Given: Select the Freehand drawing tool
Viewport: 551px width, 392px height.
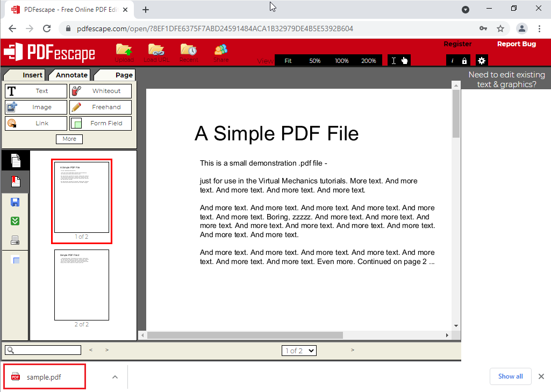Looking at the screenshot, I should [100, 107].
